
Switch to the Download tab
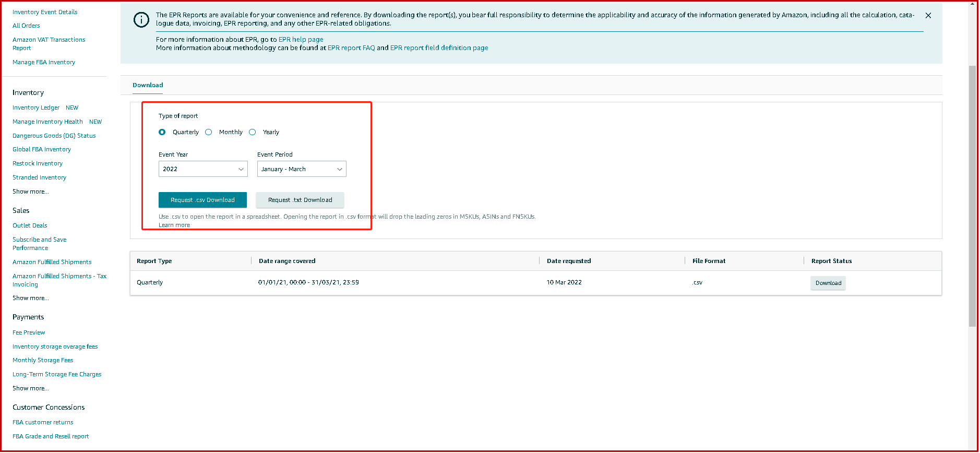click(x=148, y=85)
